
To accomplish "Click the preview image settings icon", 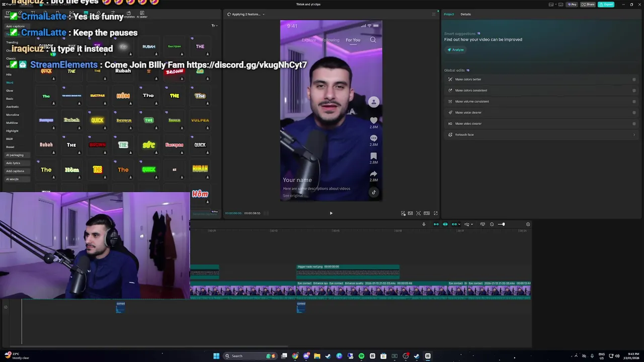I will click(403, 213).
